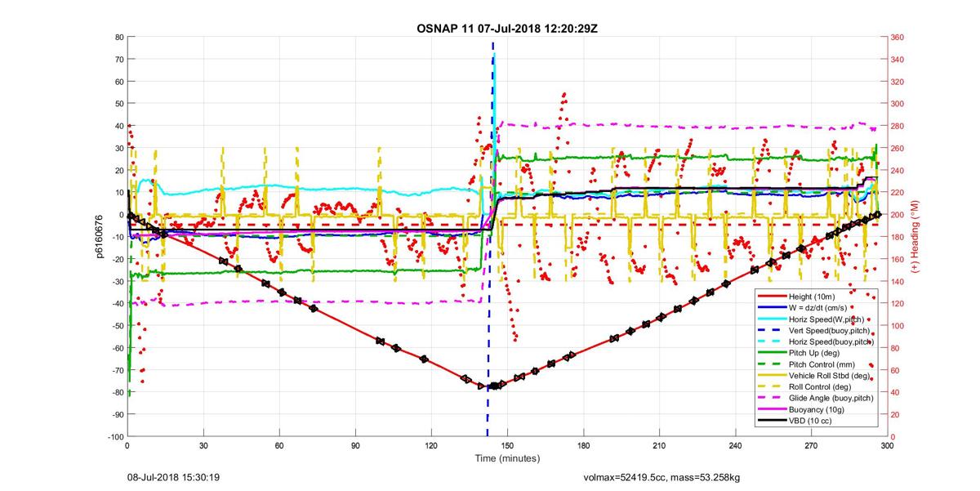Click legend entry Buoyancy (10g)
This screenshot has width=980, height=491.
tap(817, 408)
